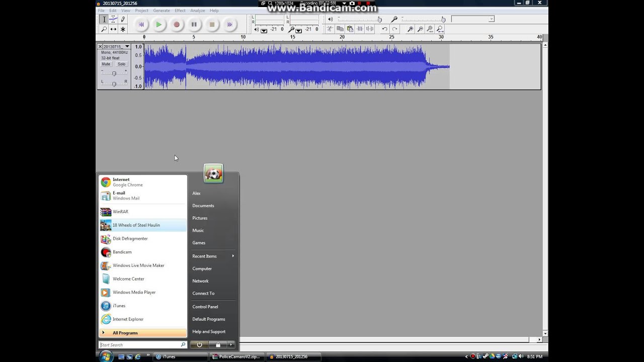Open the Project menu
Image resolution: width=644 pixels, height=362 pixels.
(141, 11)
